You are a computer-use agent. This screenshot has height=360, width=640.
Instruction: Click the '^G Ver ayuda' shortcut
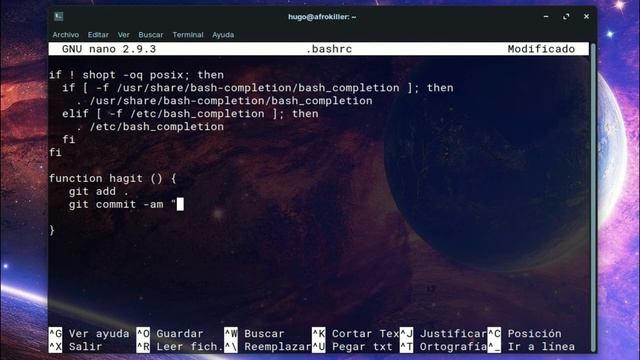89,333
